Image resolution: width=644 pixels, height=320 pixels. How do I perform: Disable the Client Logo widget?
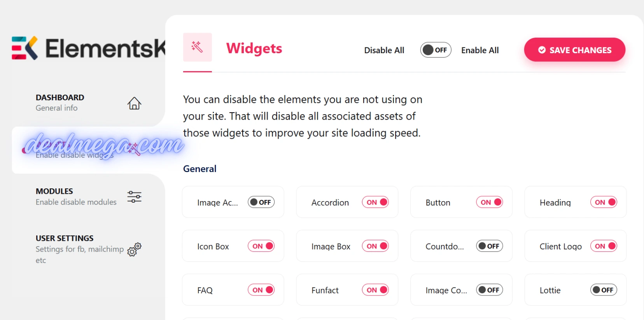(604, 246)
